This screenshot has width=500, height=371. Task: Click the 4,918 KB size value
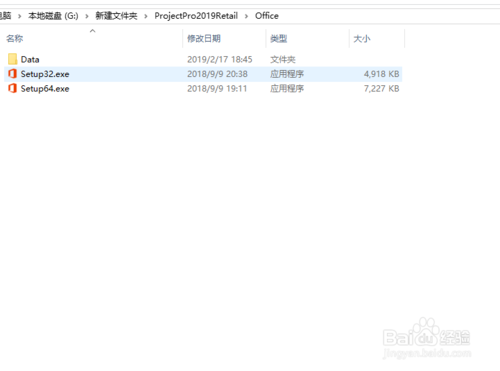381,74
